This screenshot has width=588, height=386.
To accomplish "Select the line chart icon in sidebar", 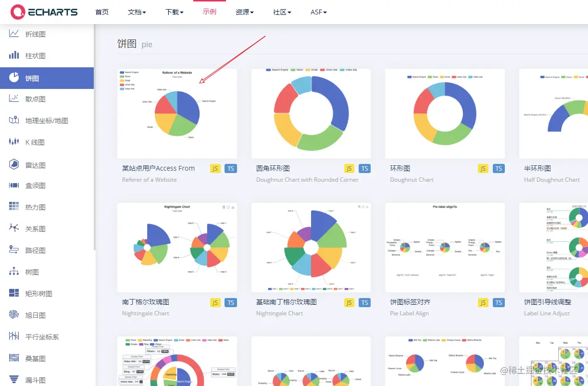I will click(14, 34).
